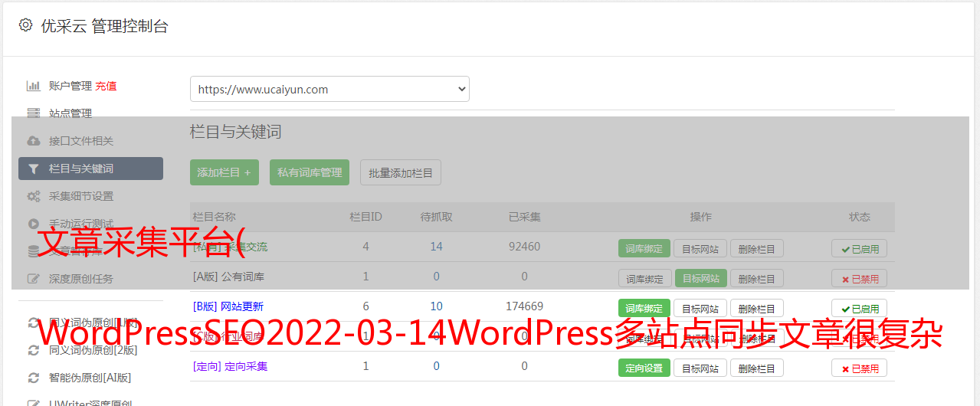Select the 栏目与关键词 sidebar item

coord(90,169)
